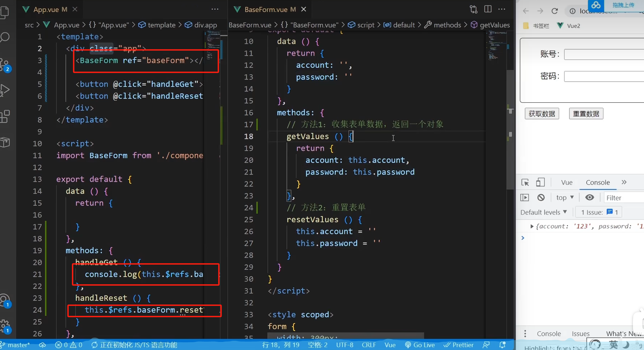Select the element inspector tool in DevTools
This screenshot has height=350, width=644.
coord(525,182)
